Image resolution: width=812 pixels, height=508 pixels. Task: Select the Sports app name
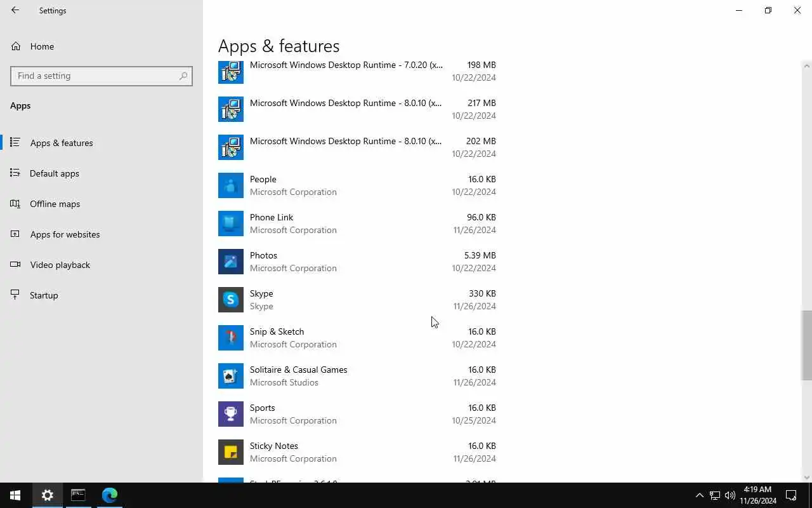262,408
